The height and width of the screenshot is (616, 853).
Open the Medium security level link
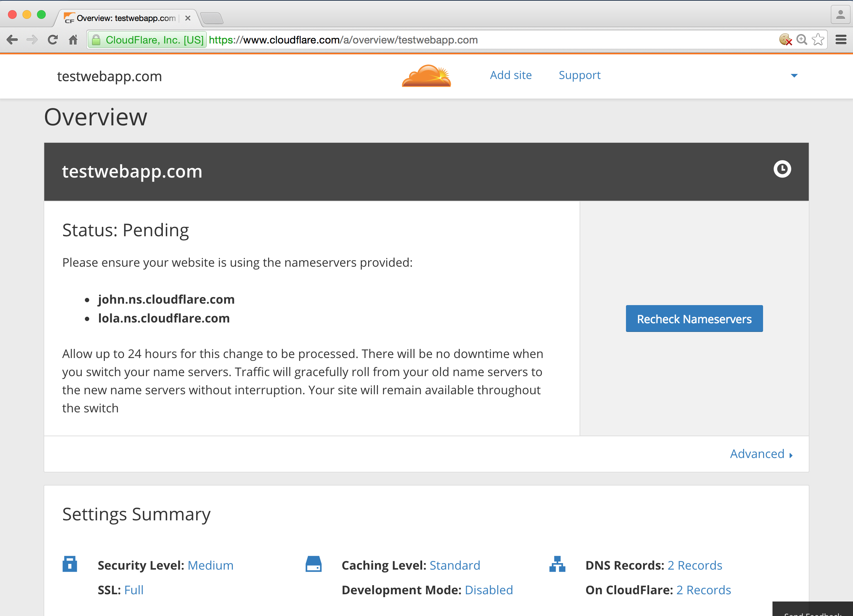[x=210, y=565]
